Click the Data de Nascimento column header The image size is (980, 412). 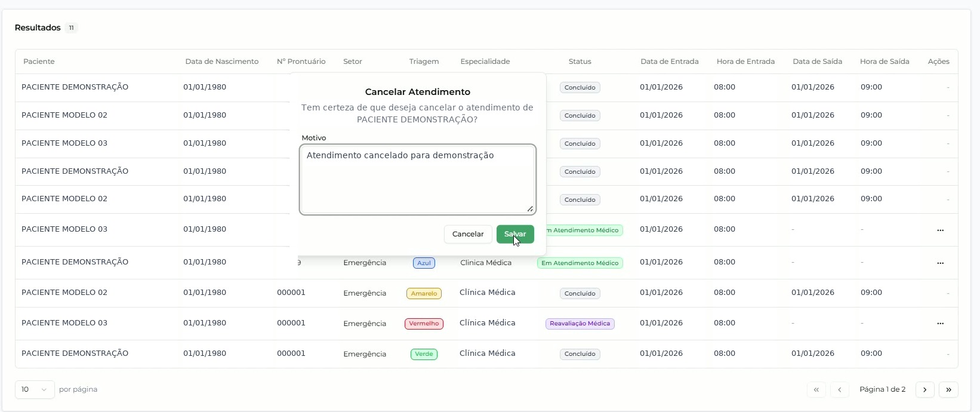point(222,62)
